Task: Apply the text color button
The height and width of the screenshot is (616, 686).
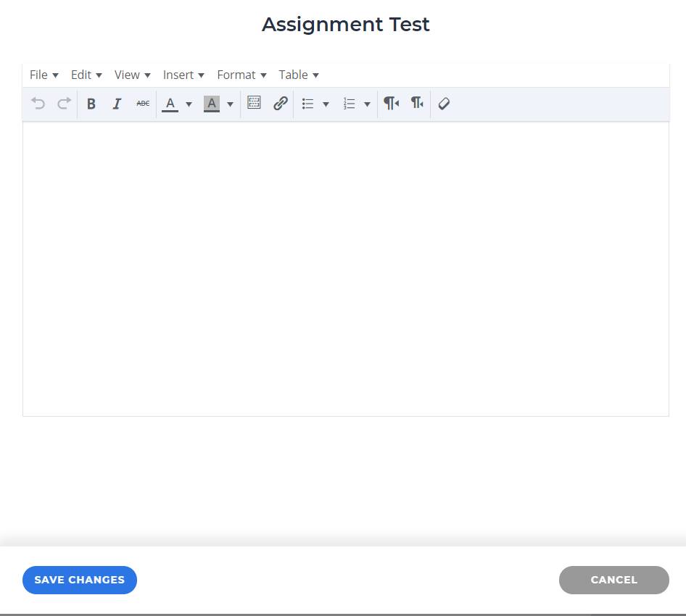Action: tap(170, 104)
